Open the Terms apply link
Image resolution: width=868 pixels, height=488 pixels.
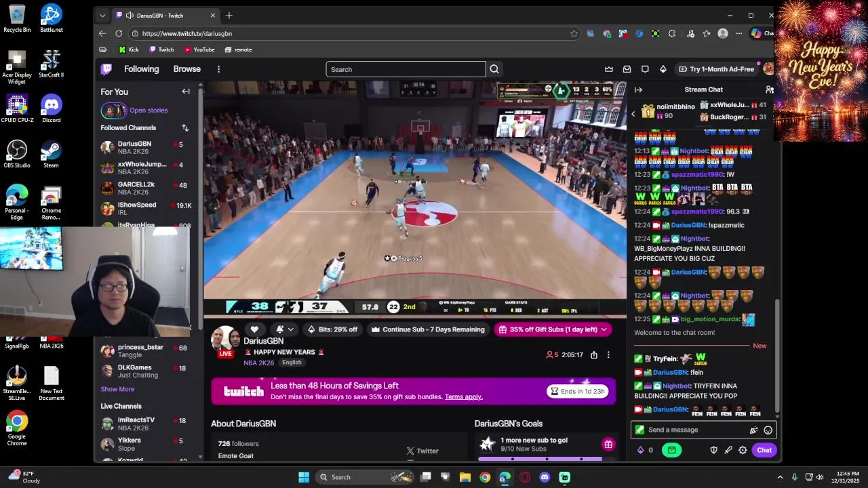tap(464, 396)
